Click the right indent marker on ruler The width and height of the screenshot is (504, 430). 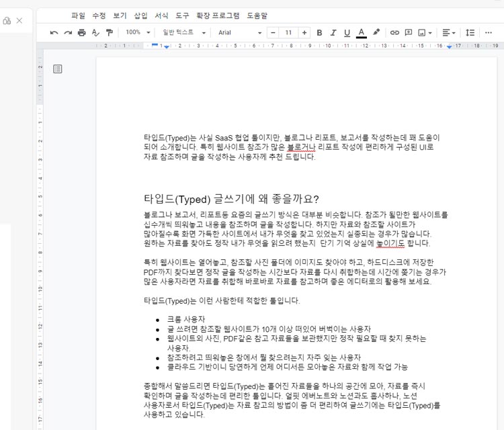click(x=449, y=47)
